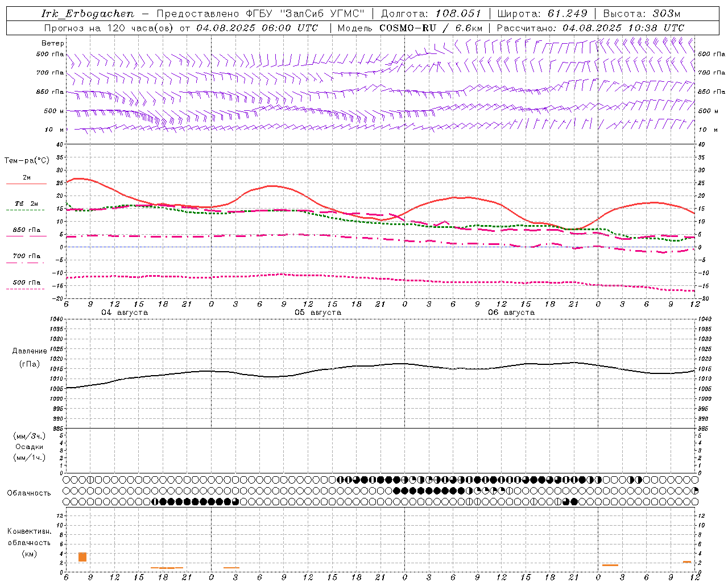Click the longitude value 108.051

coord(458,14)
